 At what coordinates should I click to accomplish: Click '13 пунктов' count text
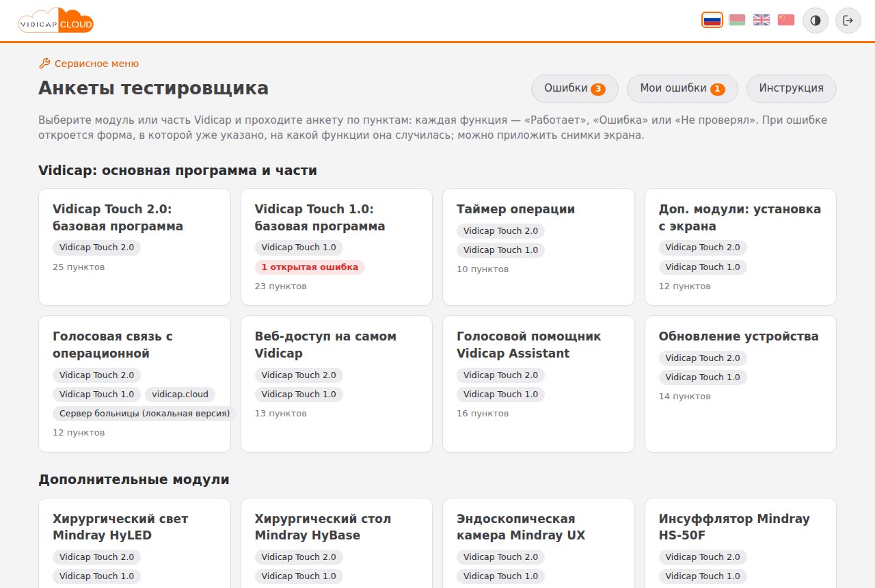(x=281, y=414)
